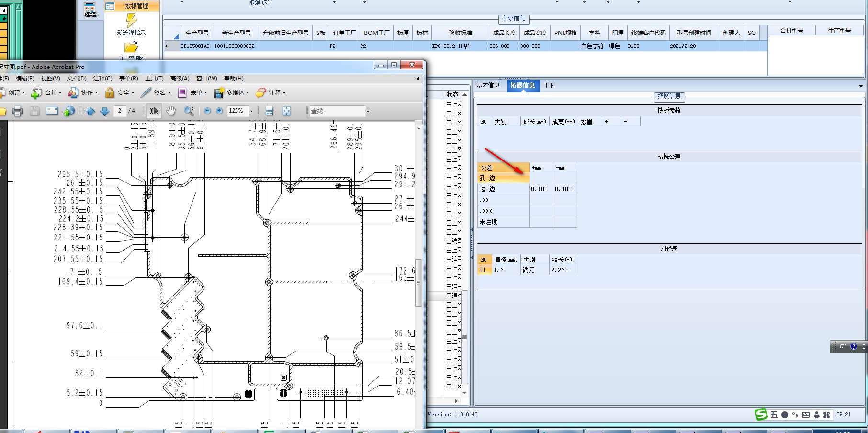Toggle the text select cursor tool

[154, 111]
